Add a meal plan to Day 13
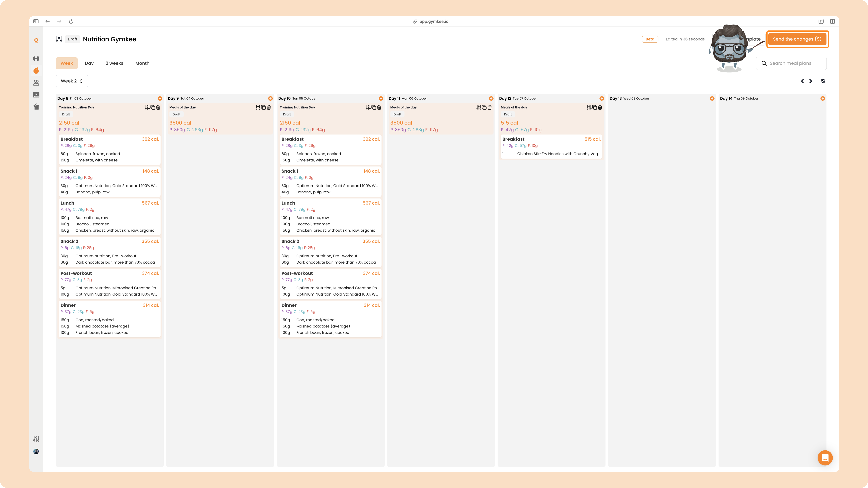The width and height of the screenshot is (868, 488). click(712, 98)
